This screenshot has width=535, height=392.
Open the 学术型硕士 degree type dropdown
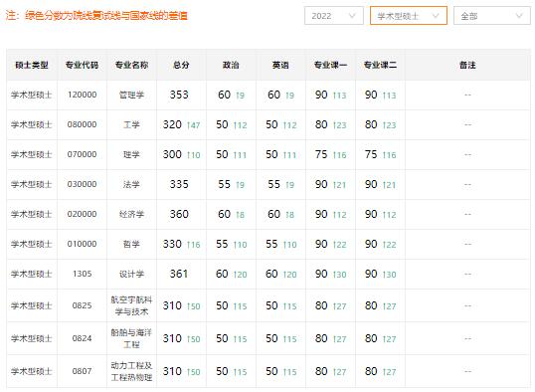[x=409, y=16]
